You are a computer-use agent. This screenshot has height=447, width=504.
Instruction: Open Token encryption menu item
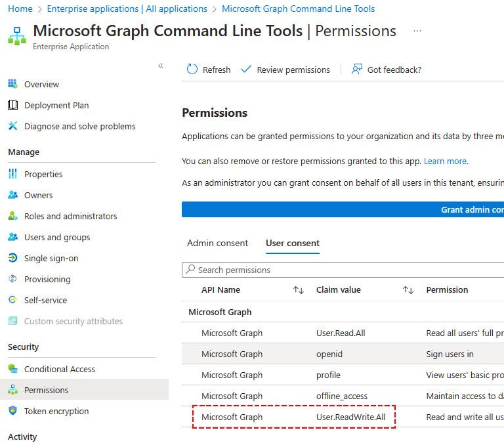pyautogui.click(x=56, y=411)
